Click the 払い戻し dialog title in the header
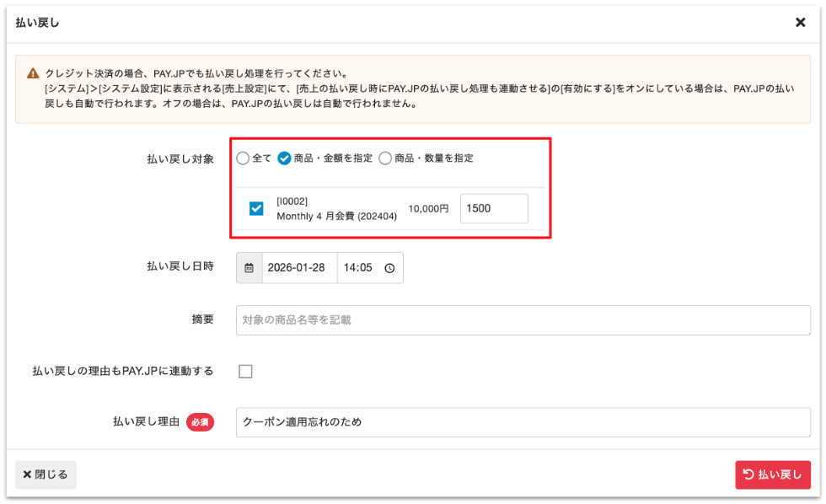The image size is (826, 504). click(x=37, y=23)
